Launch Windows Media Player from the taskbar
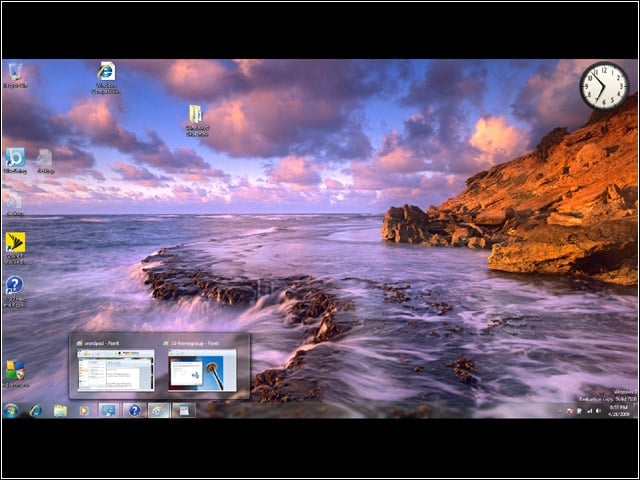The width and height of the screenshot is (640, 480). tap(84, 411)
